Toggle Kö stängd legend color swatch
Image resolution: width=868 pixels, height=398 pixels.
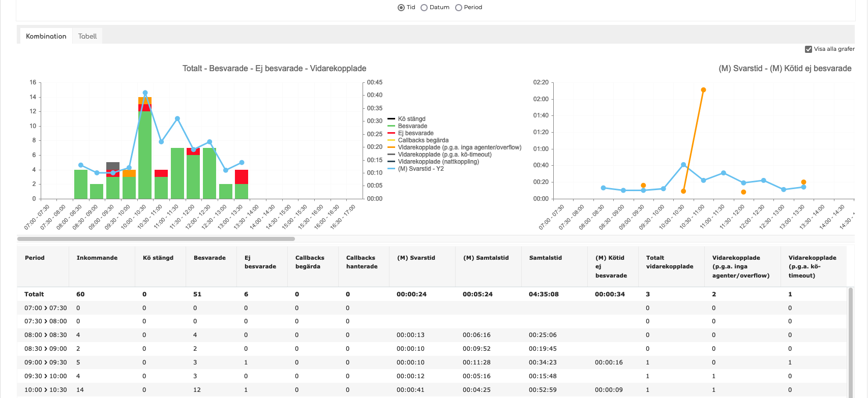point(392,119)
